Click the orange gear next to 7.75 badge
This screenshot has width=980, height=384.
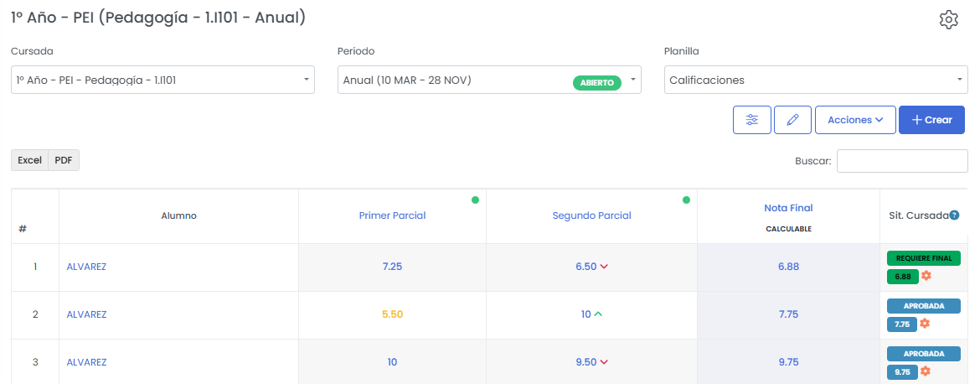point(925,324)
